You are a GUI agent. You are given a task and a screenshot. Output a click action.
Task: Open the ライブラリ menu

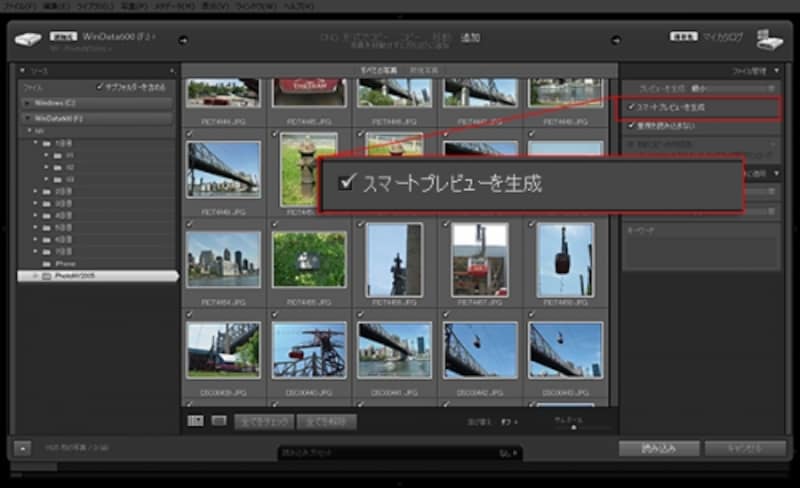96,6
